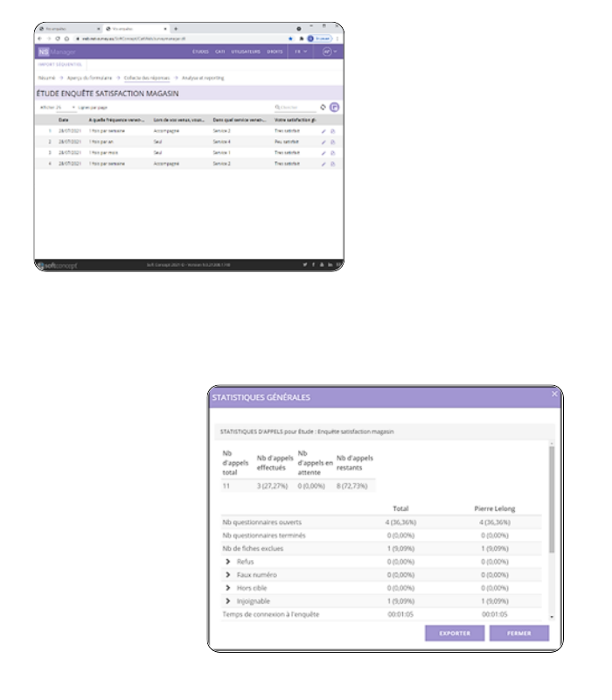The height and width of the screenshot is (700, 612).
Task: Click '8 (72,73%)' remaining calls value
Action: click(352, 486)
